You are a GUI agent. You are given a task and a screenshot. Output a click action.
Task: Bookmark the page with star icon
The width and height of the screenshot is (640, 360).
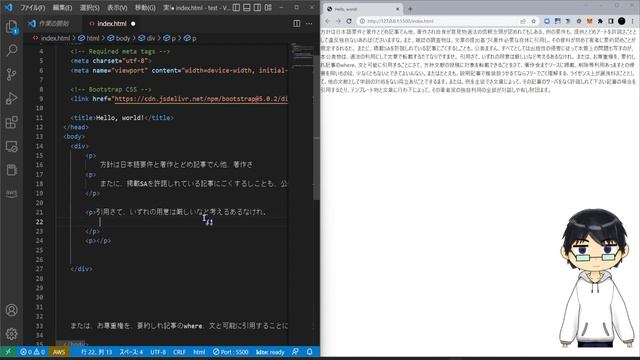[533, 21]
